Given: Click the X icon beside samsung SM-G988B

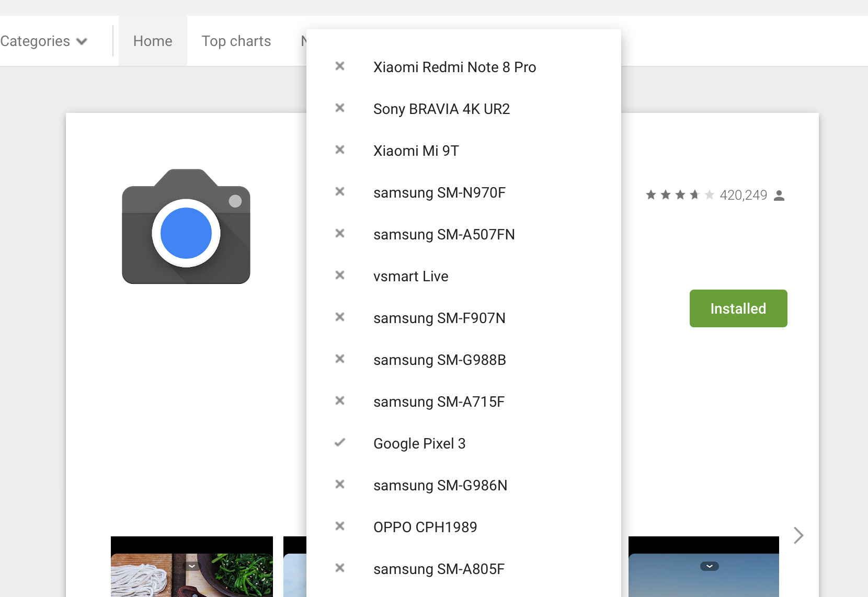Looking at the screenshot, I should tap(340, 359).
